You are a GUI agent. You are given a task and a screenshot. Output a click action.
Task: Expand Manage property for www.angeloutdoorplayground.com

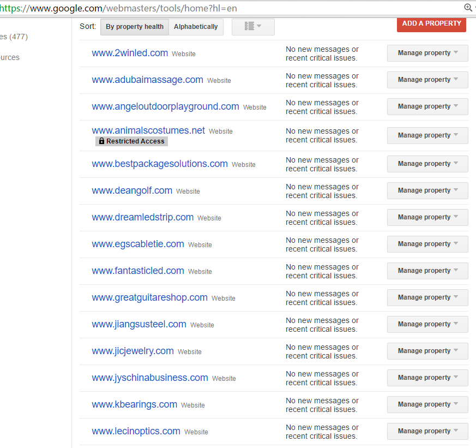427,106
